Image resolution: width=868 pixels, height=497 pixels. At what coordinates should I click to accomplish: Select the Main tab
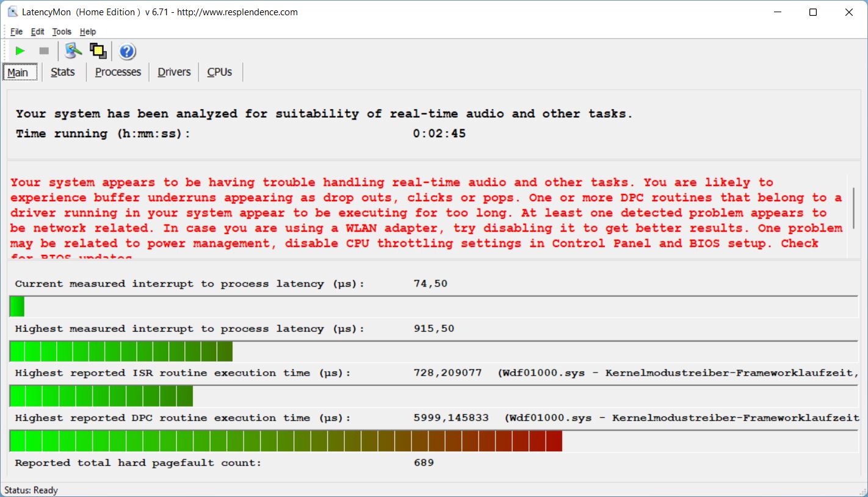(18, 73)
